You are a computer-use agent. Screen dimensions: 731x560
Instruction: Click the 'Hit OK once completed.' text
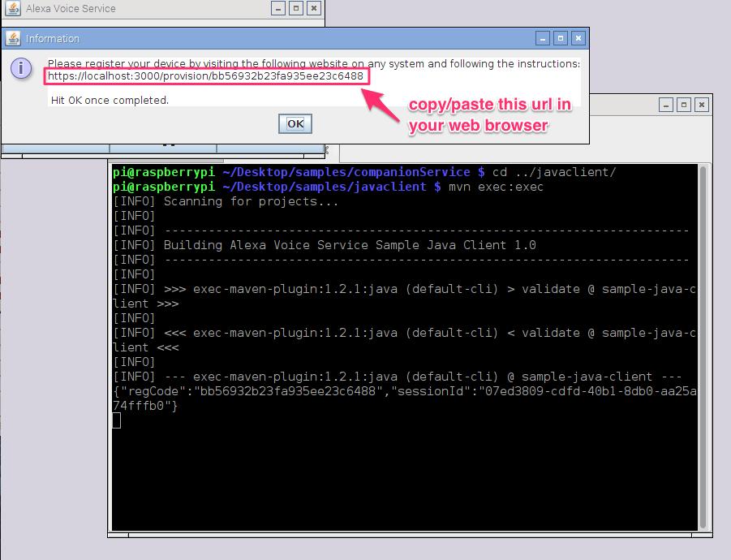110,101
